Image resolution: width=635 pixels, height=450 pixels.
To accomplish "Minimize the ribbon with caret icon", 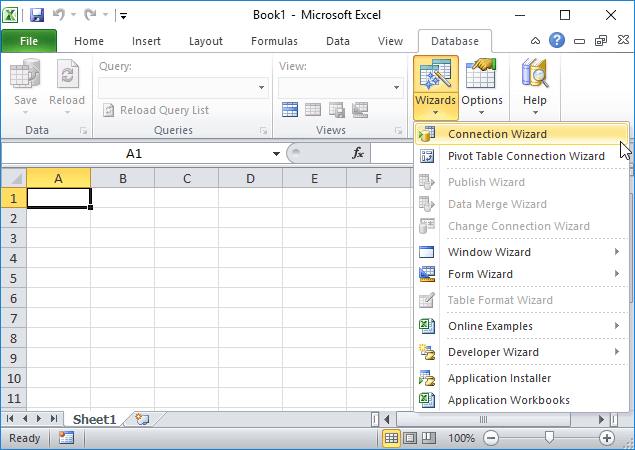I will point(535,41).
